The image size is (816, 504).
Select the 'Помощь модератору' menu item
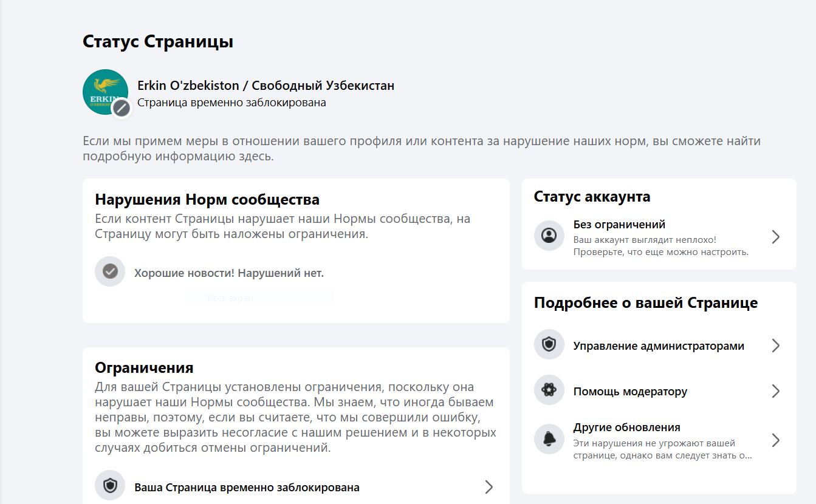(x=630, y=392)
